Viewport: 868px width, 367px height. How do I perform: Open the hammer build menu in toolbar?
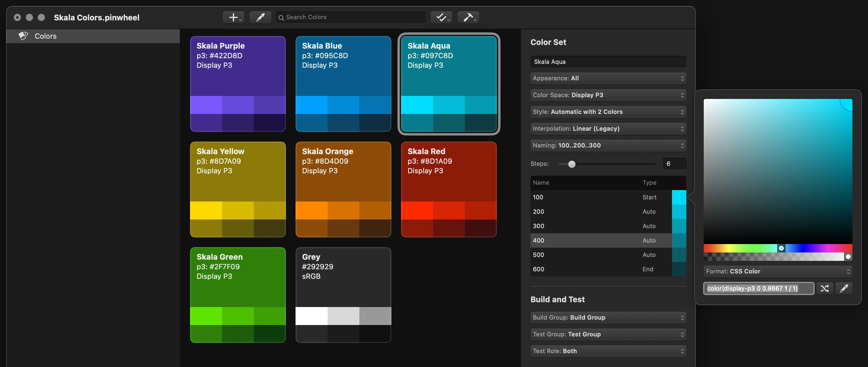coord(468,17)
